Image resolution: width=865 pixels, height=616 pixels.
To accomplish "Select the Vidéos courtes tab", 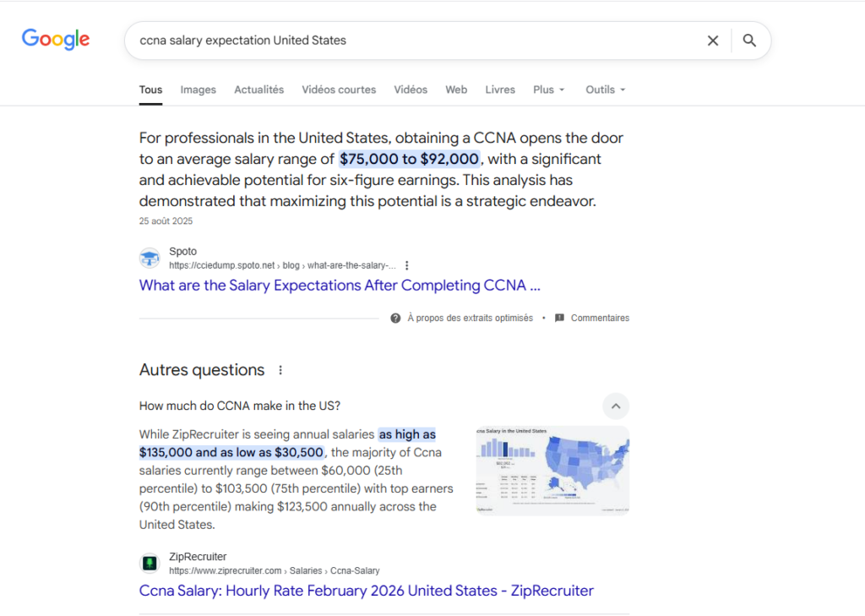I will point(339,90).
